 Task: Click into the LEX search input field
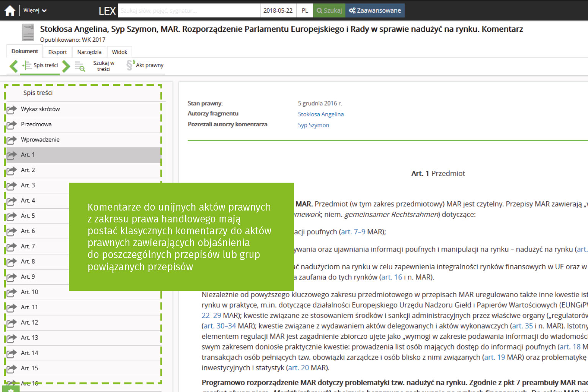pyautogui.click(x=189, y=10)
